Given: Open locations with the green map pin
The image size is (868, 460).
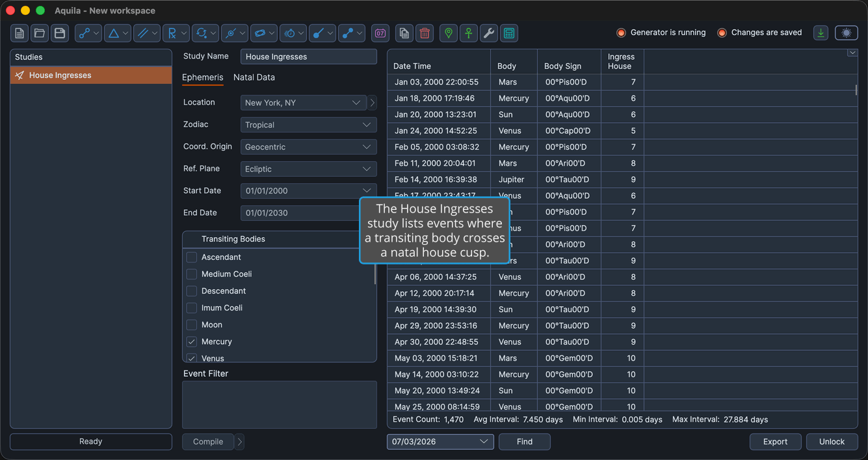Looking at the screenshot, I should pyautogui.click(x=449, y=33).
